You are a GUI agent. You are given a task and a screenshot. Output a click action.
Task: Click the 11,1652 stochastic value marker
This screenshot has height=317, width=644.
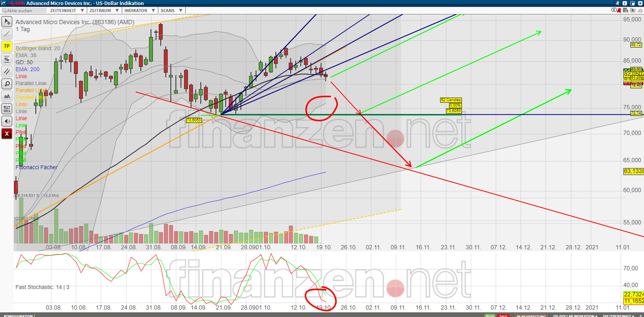click(634, 301)
